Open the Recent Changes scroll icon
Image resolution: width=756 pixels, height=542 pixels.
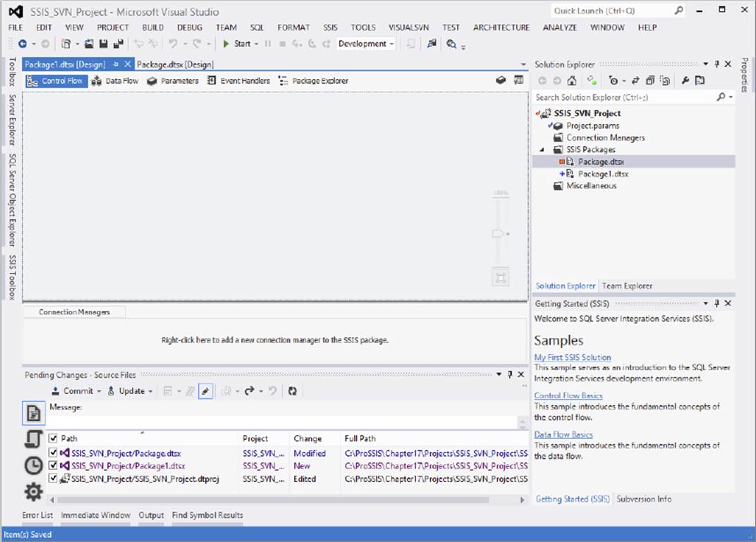[x=33, y=439]
